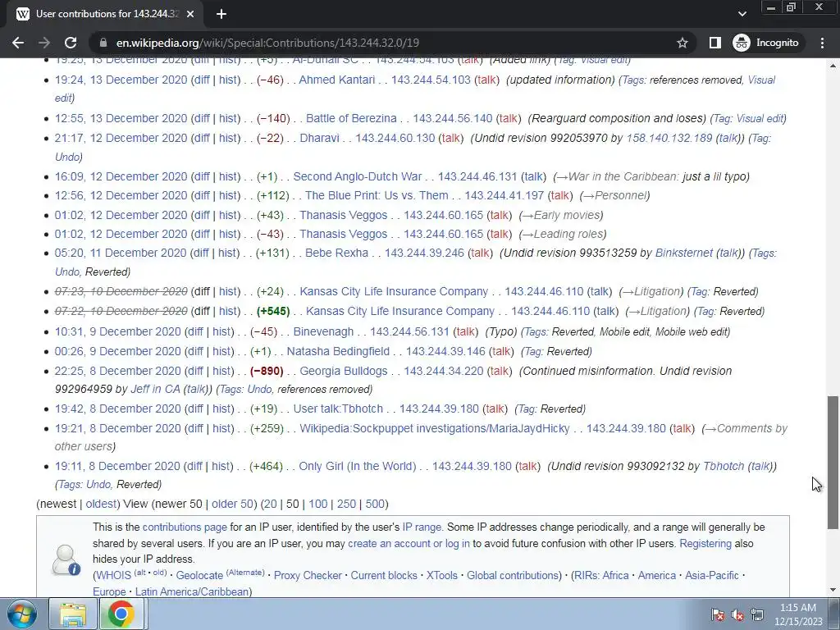Open the Ahmed Kantari article link
The image size is (840, 630).
337,80
